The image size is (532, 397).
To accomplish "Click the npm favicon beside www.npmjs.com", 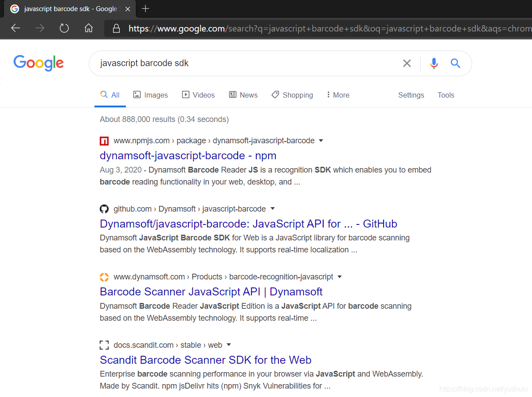I will [104, 141].
